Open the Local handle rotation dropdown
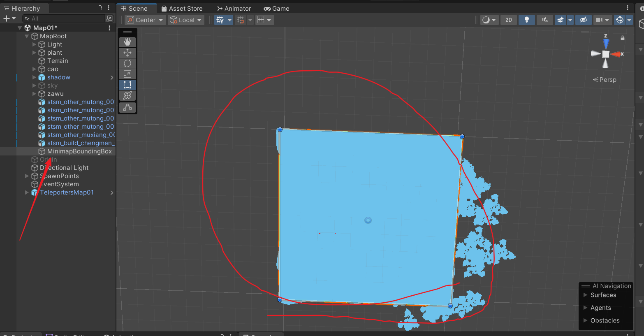 tap(186, 20)
